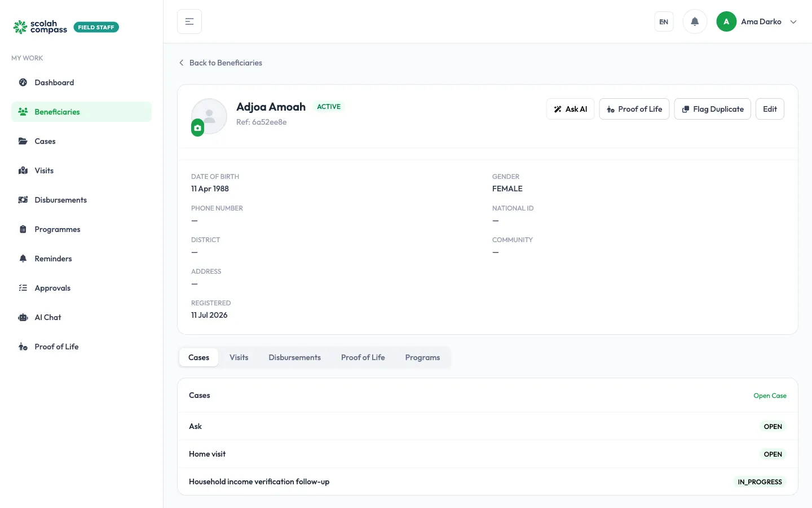The width and height of the screenshot is (812, 508).
Task: Open Programmes clipboard icon in sidebar
Action: click(x=23, y=229)
